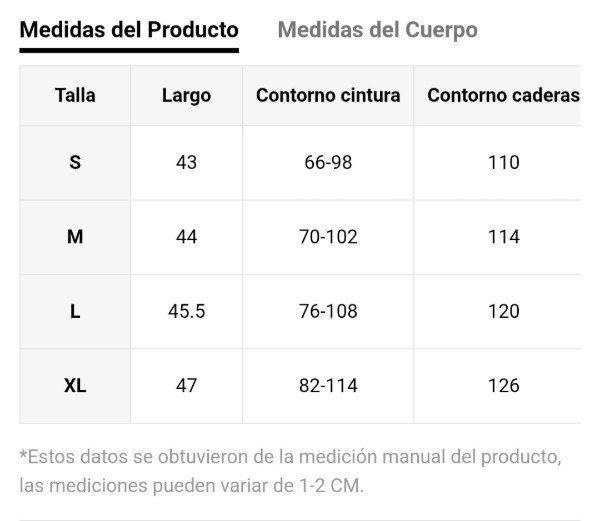Click the Largo value 47
600x521 pixels.
coord(186,385)
